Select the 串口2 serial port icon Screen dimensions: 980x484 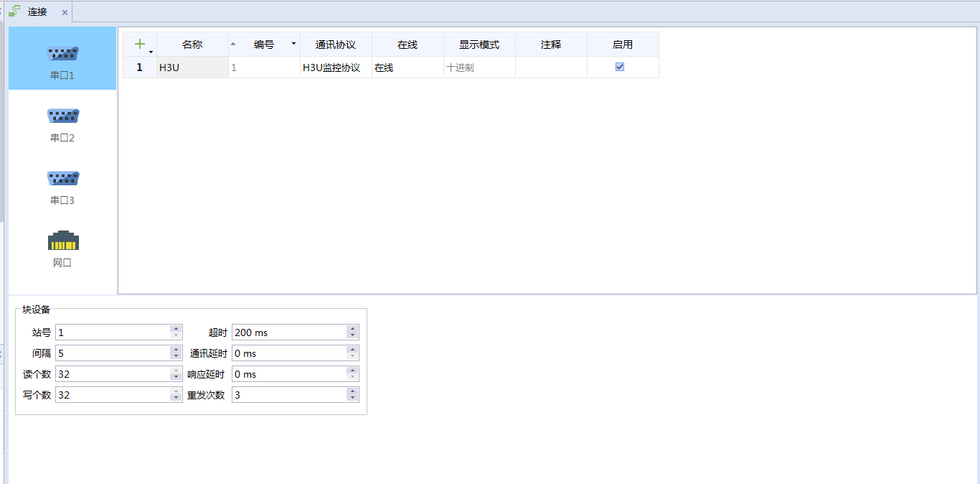tap(62, 117)
